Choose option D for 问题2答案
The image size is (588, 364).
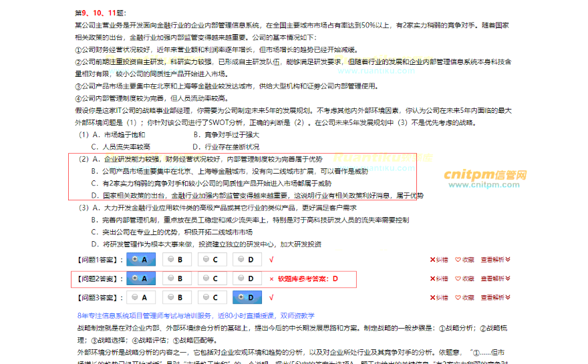pos(247,279)
